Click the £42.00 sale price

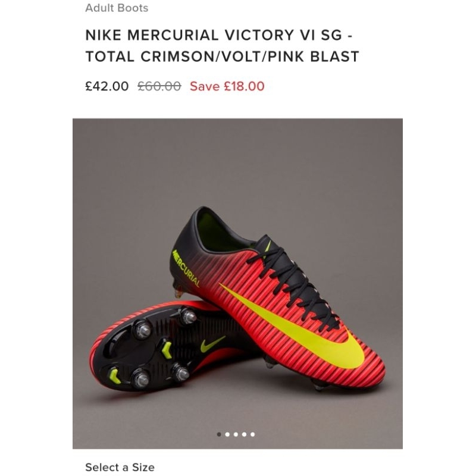point(107,86)
